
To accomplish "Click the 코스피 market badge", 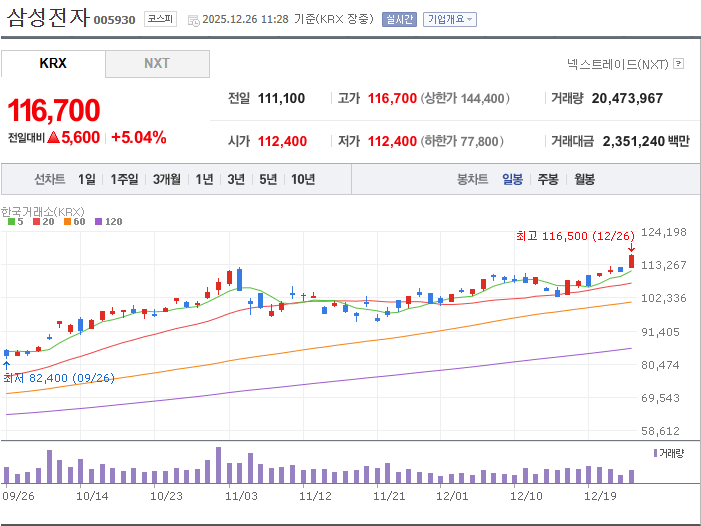I will pos(160,19).
